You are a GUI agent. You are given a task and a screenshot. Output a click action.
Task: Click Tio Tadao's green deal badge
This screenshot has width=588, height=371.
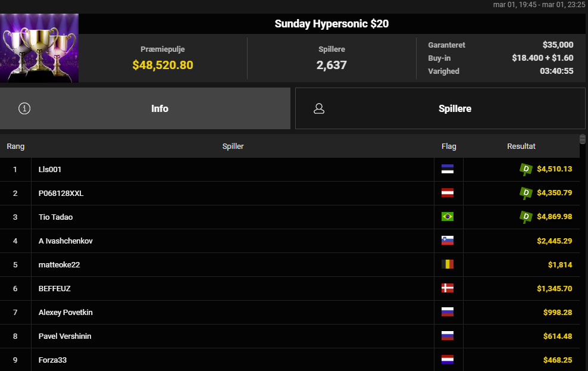point(526,217)
